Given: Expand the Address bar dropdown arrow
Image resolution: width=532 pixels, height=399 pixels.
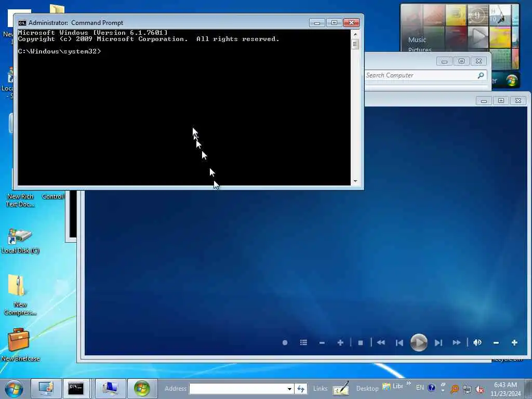Looking at the screenshot, I should point(289,389).
